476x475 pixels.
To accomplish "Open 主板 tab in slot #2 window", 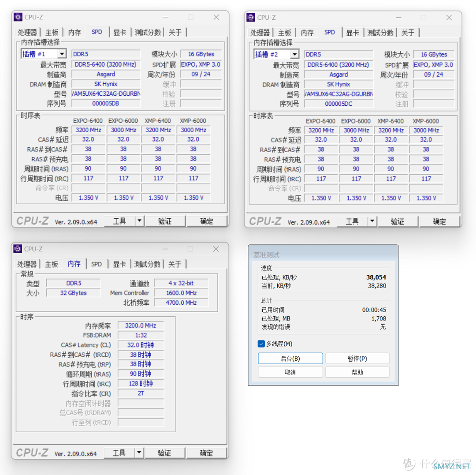I will click(x=284, y=33).
